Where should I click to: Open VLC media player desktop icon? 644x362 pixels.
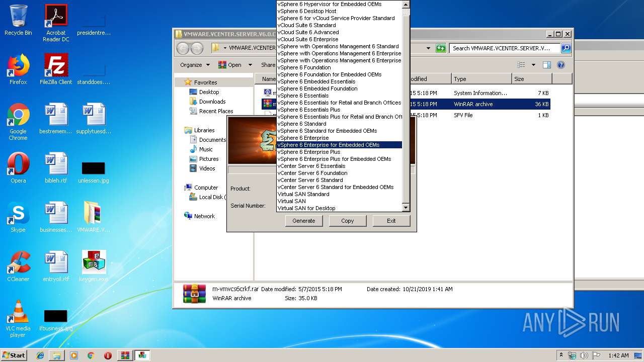pyautogui.click(x=18, y=319)
